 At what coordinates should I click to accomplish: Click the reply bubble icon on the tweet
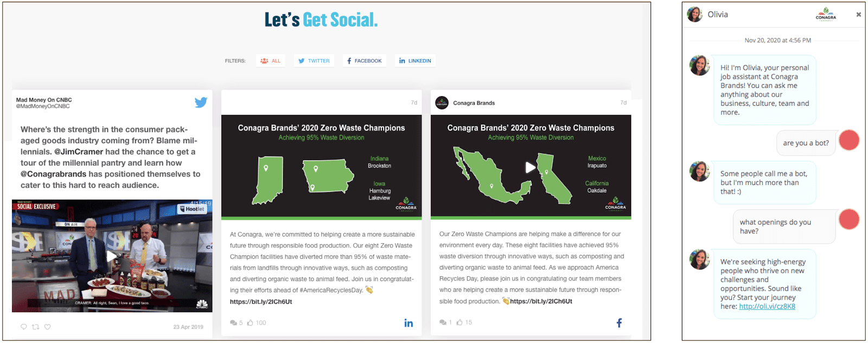pyautogui.click(x=23, y=327)
